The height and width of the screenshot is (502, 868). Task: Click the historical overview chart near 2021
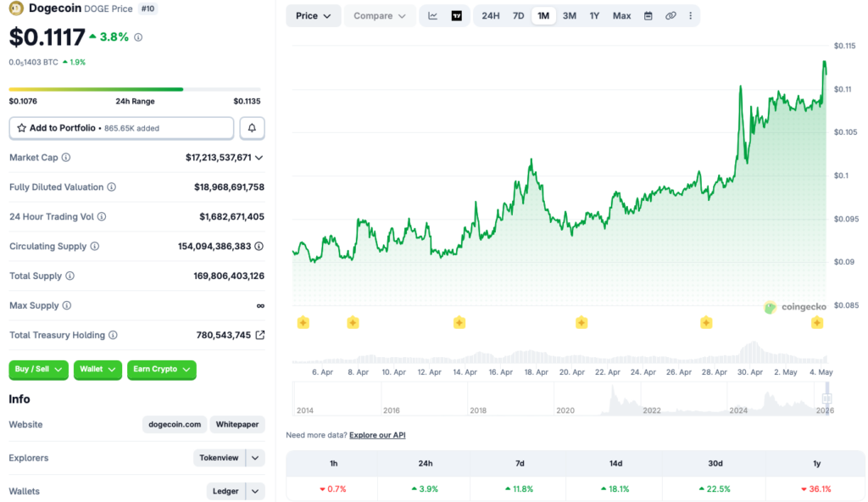click(x=614, y=399)
